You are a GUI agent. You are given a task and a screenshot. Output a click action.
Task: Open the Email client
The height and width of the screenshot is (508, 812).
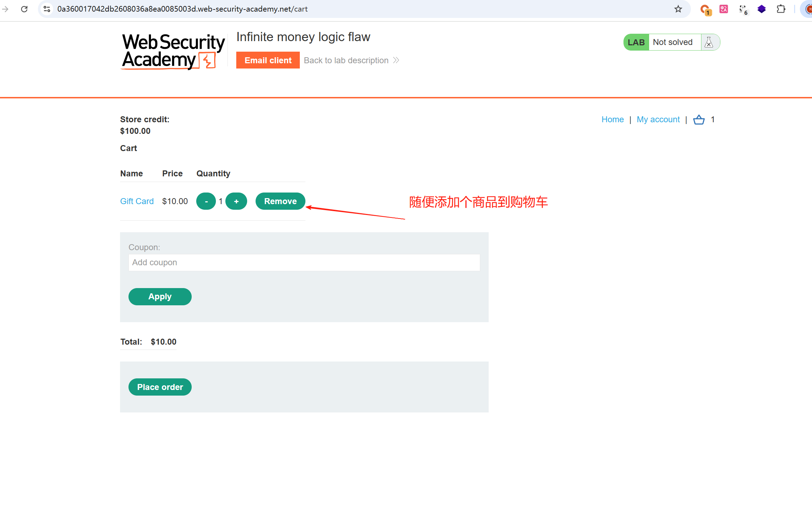[x=268, y=60]
